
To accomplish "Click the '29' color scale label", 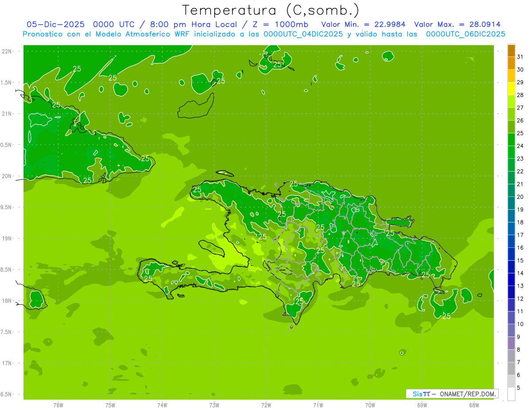I will point(520,82).
